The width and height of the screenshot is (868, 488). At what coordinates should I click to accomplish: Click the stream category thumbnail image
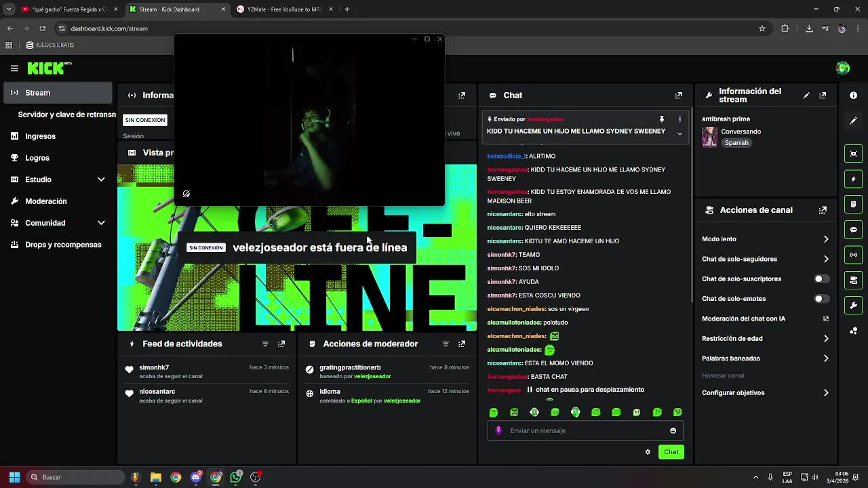pos(709,137)
